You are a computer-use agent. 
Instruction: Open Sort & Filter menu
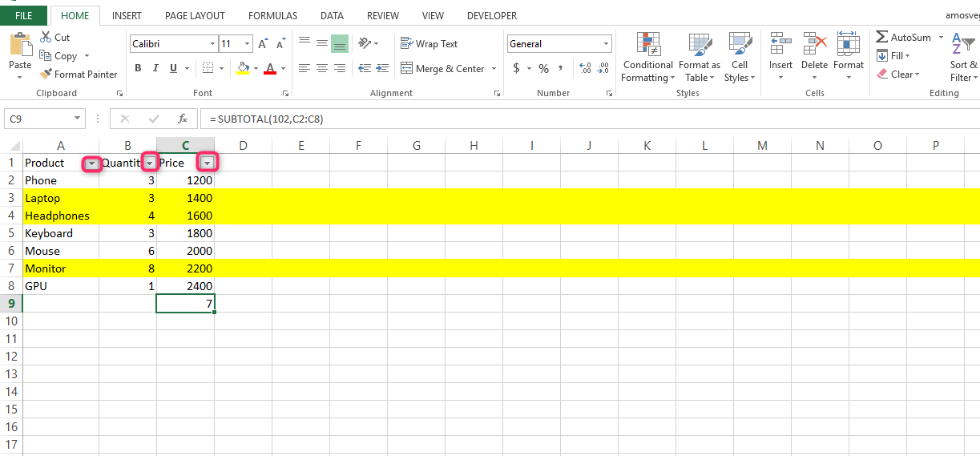pos(963,58)
